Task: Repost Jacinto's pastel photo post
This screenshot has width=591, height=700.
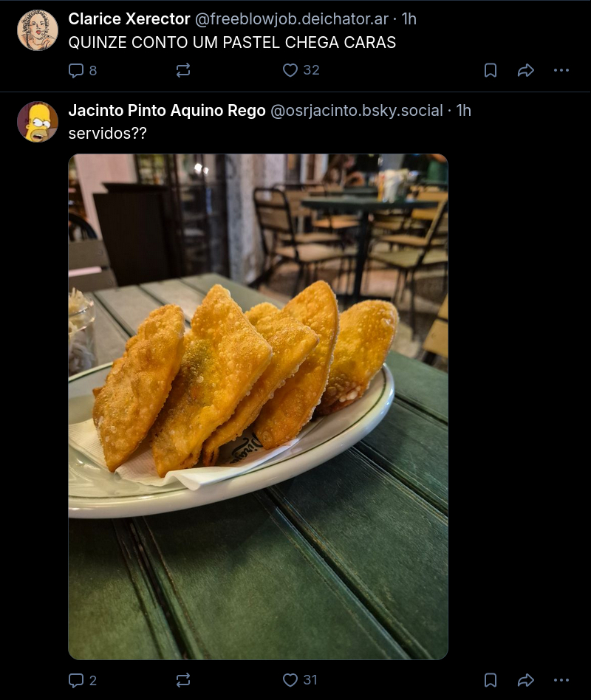Action: coord(183,680)
